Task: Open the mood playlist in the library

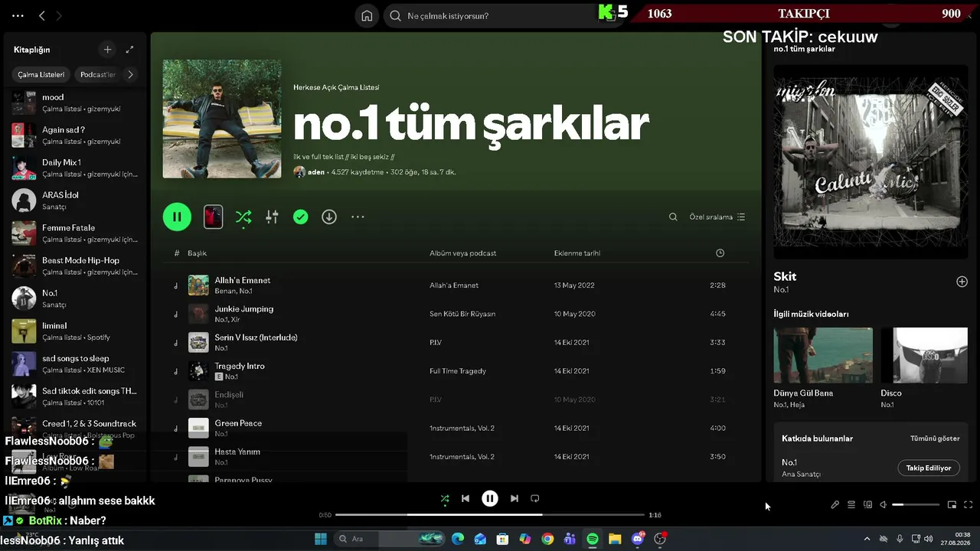Action: [x=74, y=103]
